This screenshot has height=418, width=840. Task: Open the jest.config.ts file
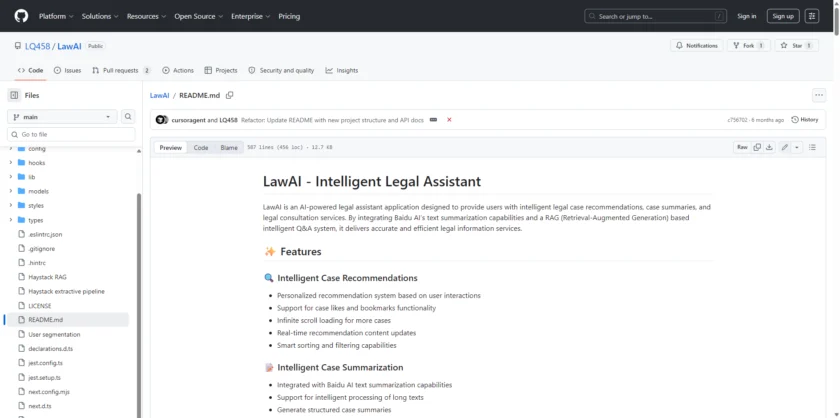coord(45,363)
